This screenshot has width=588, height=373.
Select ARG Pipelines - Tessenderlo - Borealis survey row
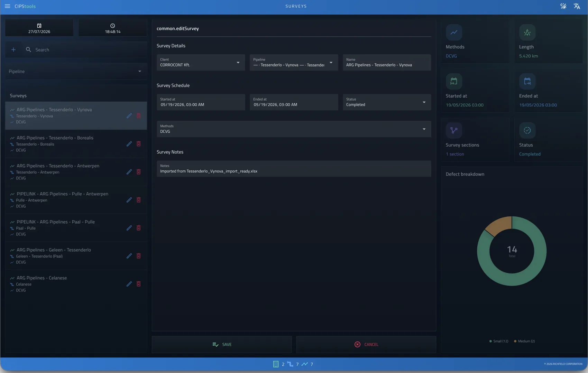pos(76,144)
